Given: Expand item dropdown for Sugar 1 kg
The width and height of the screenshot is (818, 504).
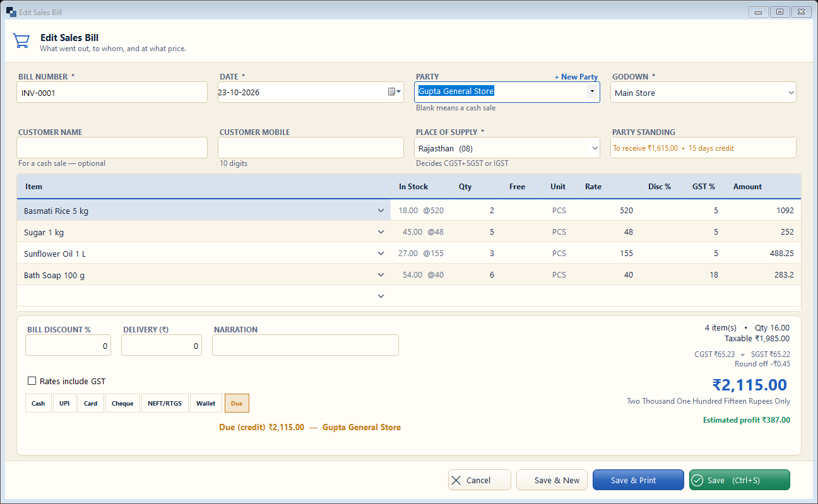Looking at the screenshot, I should [381, 232].
